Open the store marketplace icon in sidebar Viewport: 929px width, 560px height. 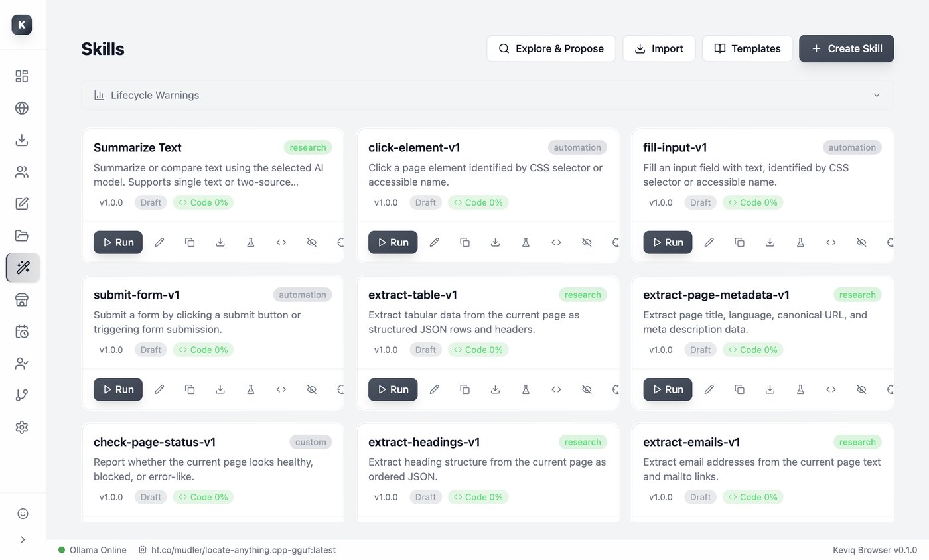pyautogui.click(x=22, y=299)
